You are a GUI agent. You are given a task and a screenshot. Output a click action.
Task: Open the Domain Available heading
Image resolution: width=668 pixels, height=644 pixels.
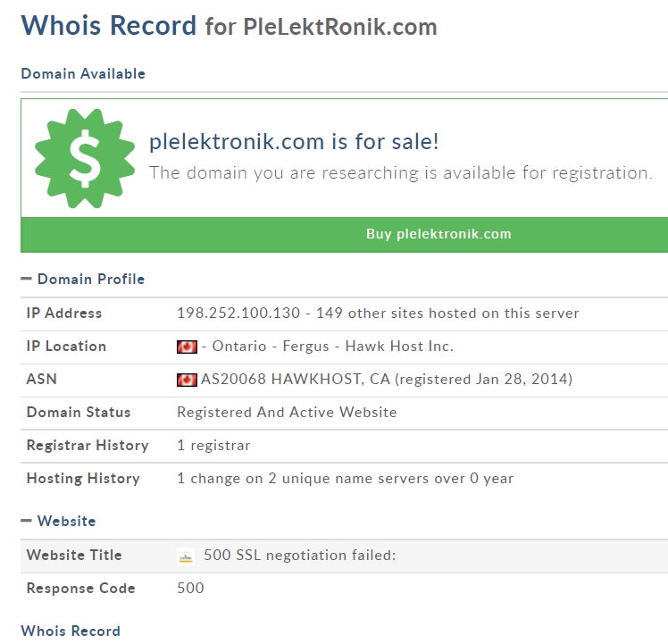tap(83, 74)
